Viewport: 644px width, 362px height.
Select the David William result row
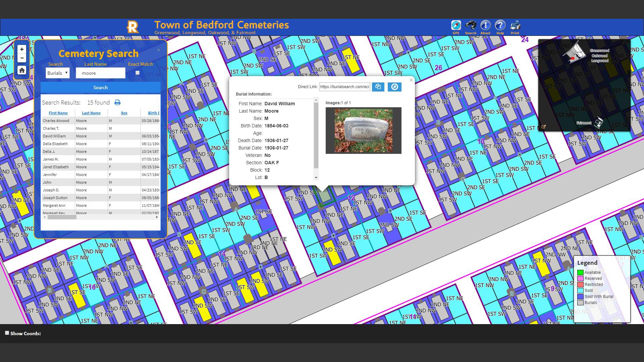pyautogui.click(x=101, y=136)
